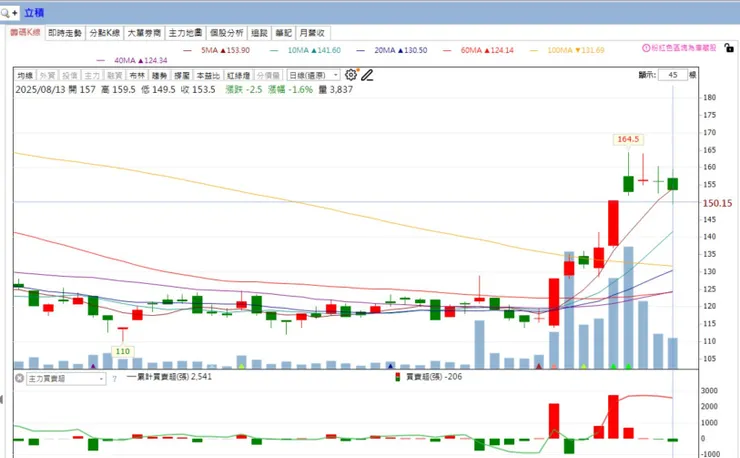
Task: Select the pencil drawing tool icon
Action: [367, 75]
